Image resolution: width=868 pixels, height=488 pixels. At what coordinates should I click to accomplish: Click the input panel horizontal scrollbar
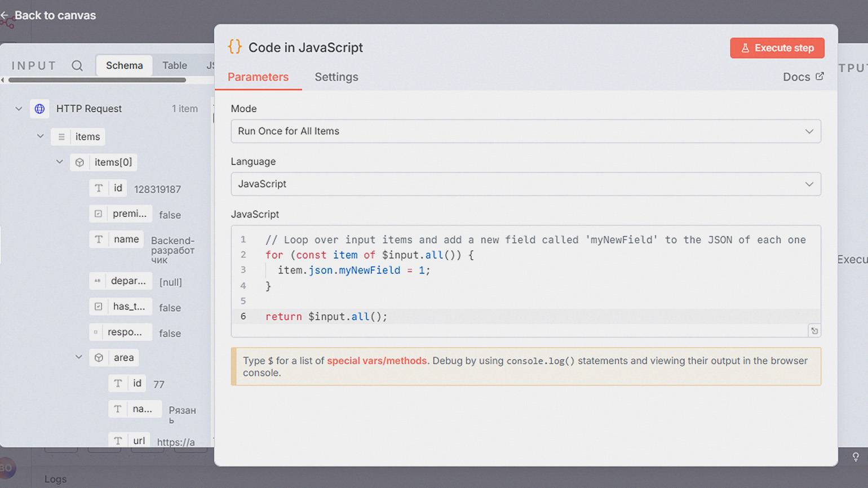click(97, 80)
